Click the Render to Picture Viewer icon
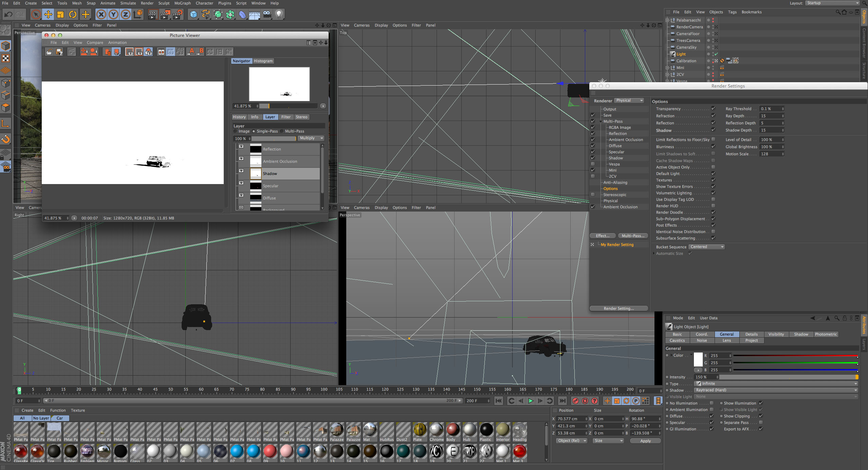This screenshot has width=868, height=470. pos(165,14)
